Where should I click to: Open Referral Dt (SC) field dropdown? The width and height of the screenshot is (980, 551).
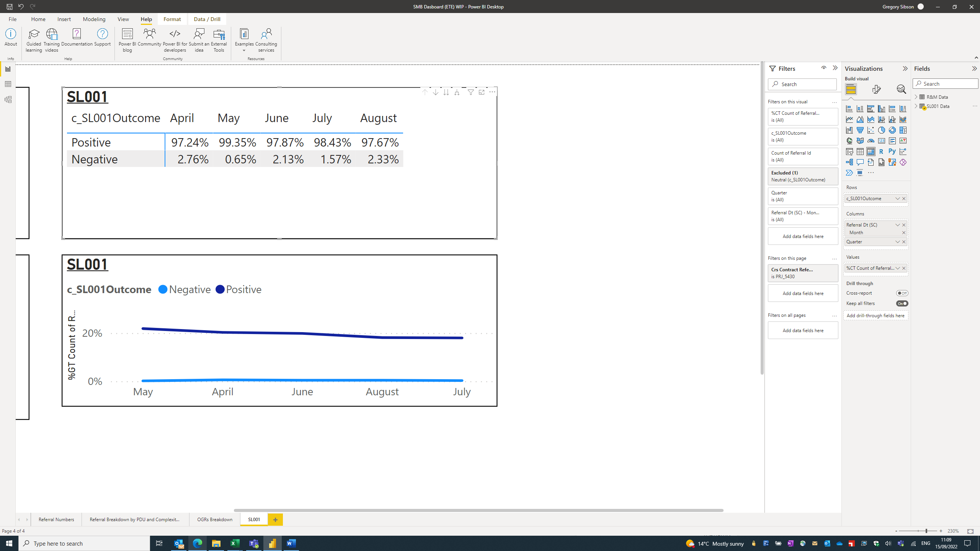[x=897, y=225]
